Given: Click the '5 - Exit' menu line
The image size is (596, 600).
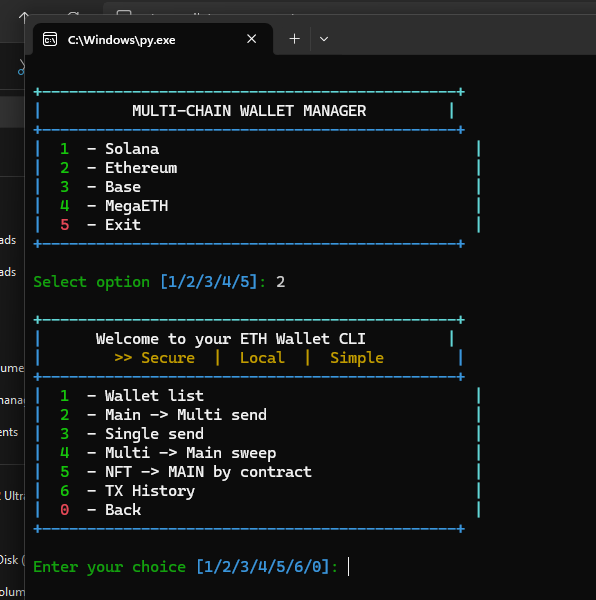Looking at the screenshot, I should tap(101, 225).
